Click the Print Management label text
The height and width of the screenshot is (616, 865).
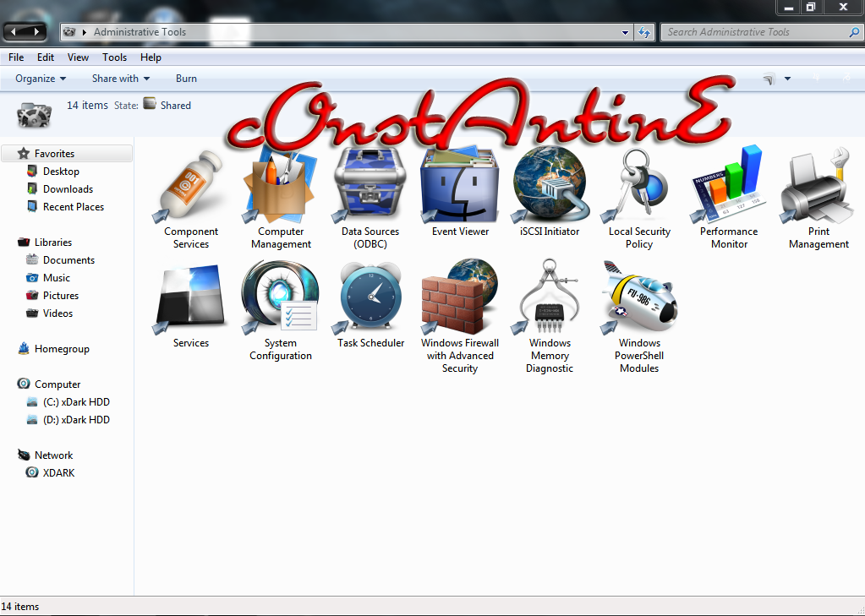(818, 237)
